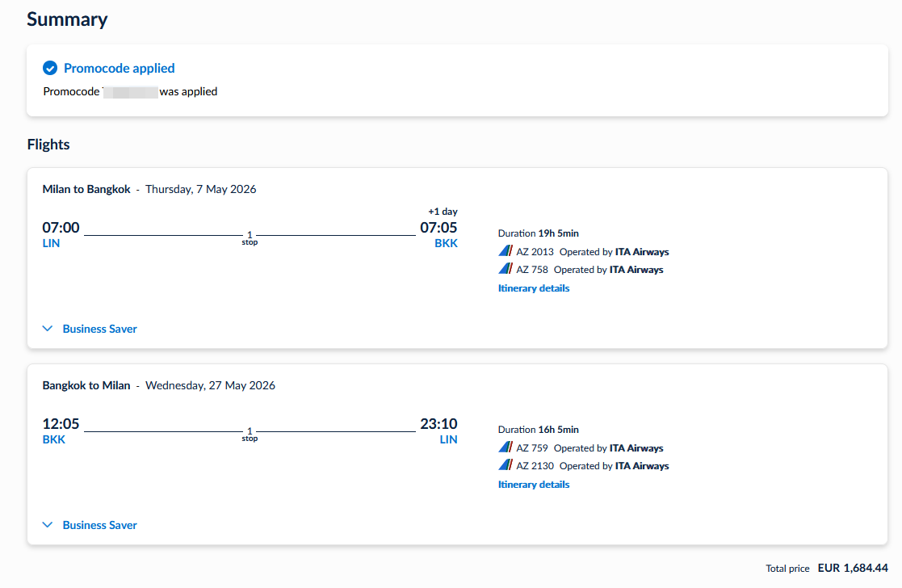
Task: Click BKK arrival airport code on outbound flight
Action: pos(446,243)
